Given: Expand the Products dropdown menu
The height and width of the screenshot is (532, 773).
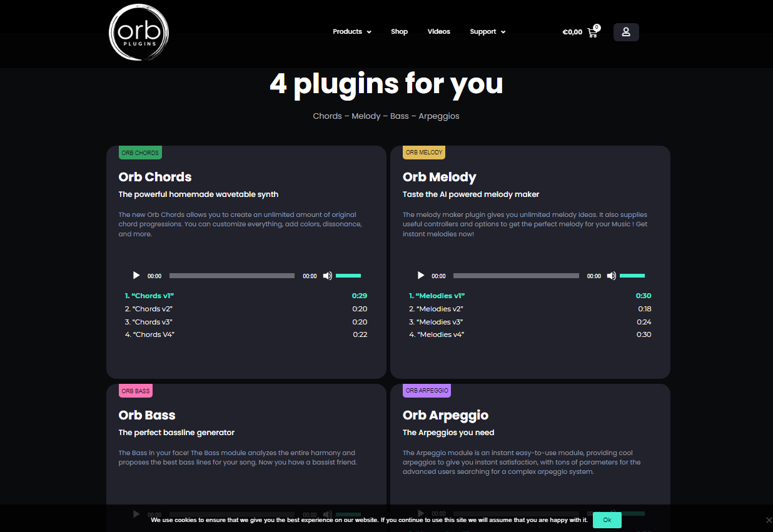Looking at the screenshot, I should [352, 32].
